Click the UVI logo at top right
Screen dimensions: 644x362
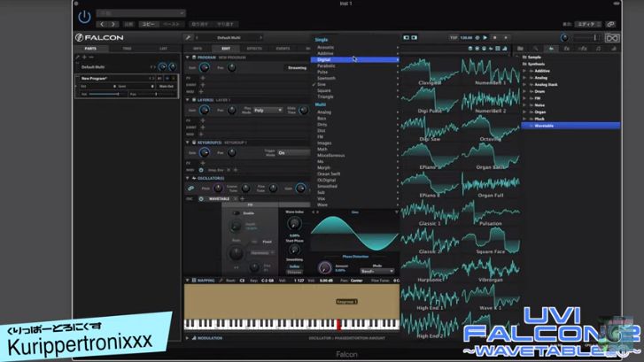[611, 38]
